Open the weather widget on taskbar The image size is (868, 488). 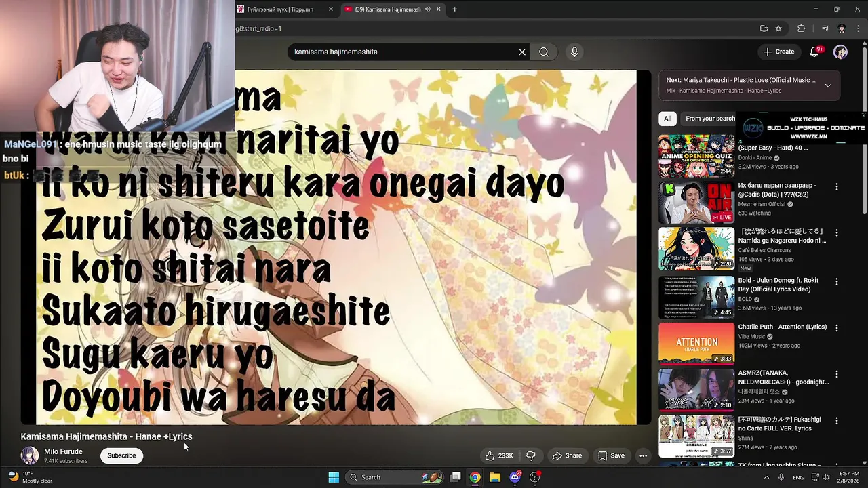28,477
